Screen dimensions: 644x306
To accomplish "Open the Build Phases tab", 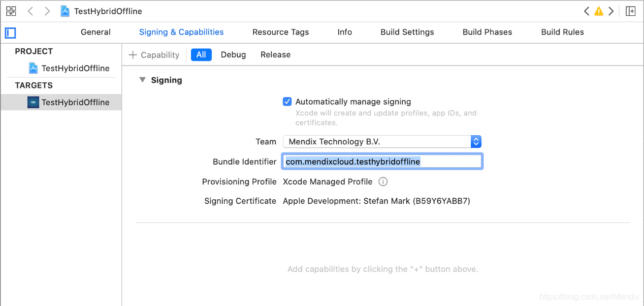I will 488,32.
